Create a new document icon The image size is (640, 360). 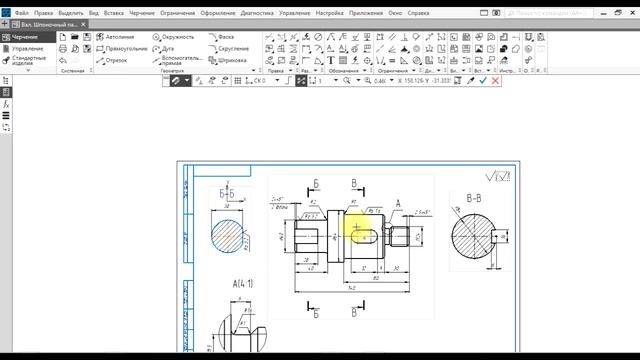click(62, 37)
